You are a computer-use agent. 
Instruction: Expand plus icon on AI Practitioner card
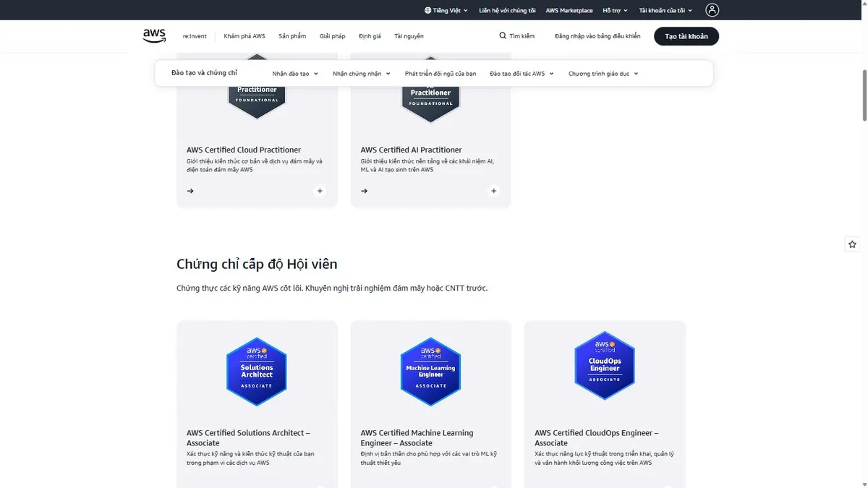pyautogui.click(x=494, y=191)
